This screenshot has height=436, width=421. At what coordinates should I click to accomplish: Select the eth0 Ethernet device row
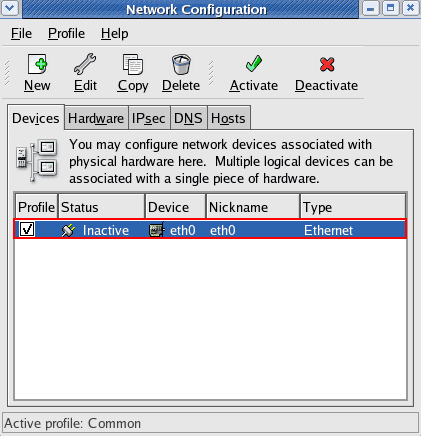click(x=210, y=230)
